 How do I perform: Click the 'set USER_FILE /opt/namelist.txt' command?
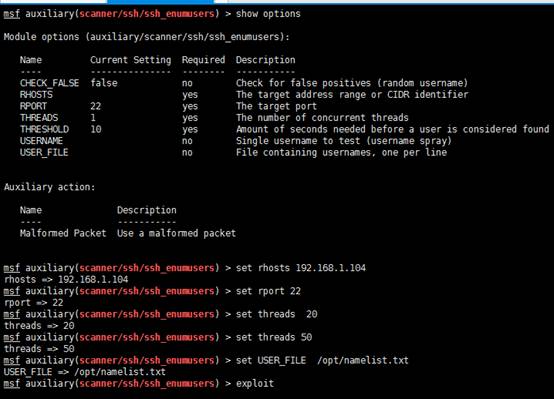click(x=322, y=360)
